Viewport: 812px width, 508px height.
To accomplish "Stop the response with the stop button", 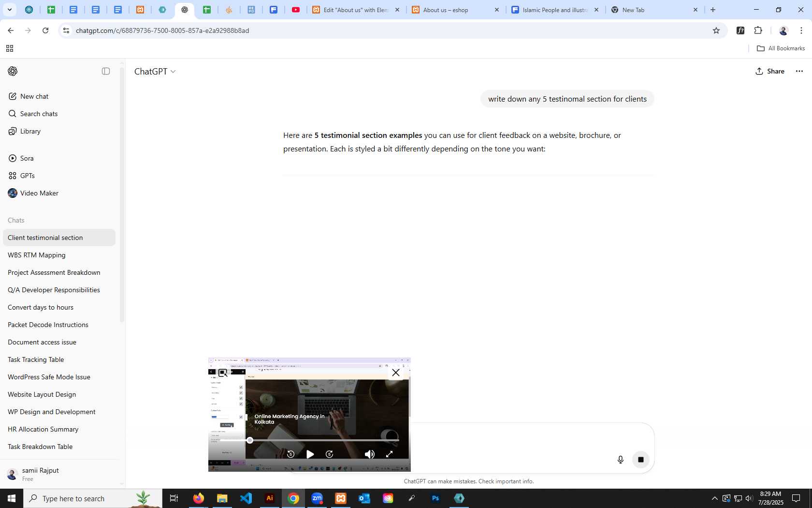I will pos(641,460).
